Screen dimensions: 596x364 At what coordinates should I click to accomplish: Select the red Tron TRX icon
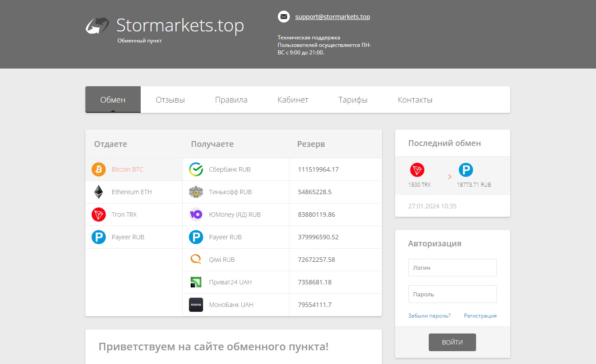(x=99, y=215)
